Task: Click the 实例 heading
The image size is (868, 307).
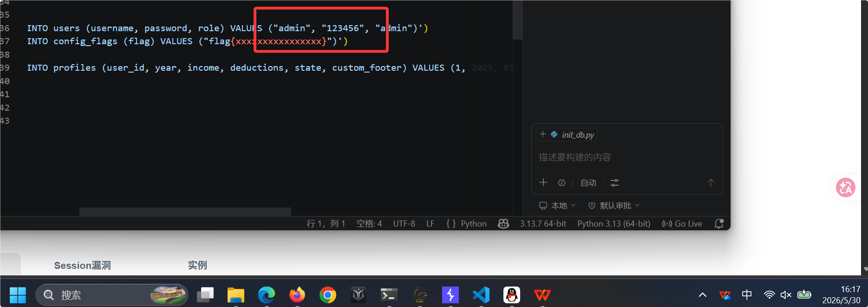Action: click(x=197, y=265)
